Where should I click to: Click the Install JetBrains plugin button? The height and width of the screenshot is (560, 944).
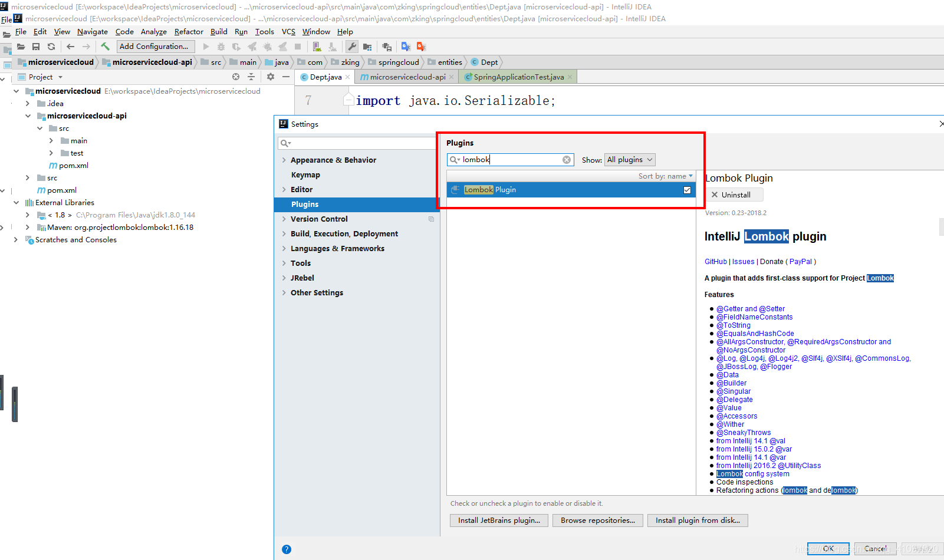pyautogui.click(x=499, y=521)
